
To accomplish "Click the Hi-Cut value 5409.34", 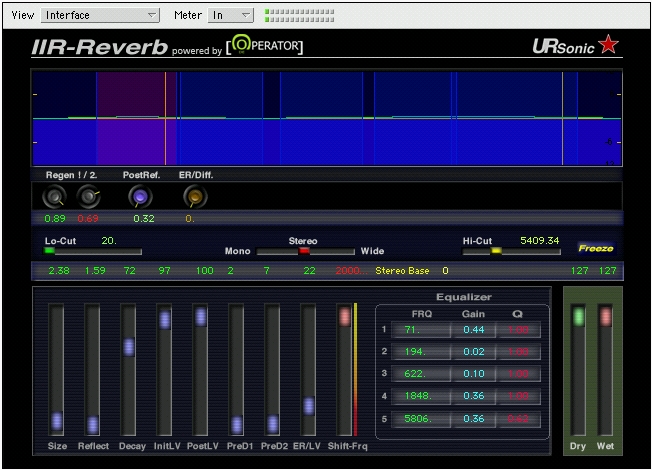I will (x=540, y=241).
